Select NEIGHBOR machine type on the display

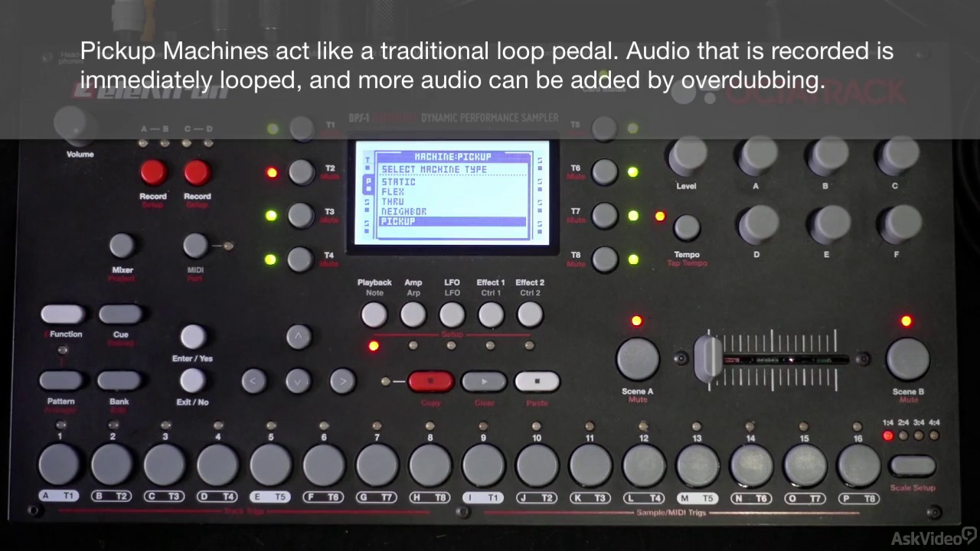403,212
